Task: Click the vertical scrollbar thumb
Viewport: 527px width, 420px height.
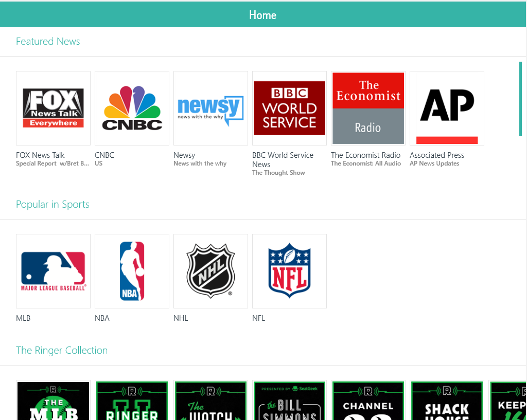Action: coord(520,99)
